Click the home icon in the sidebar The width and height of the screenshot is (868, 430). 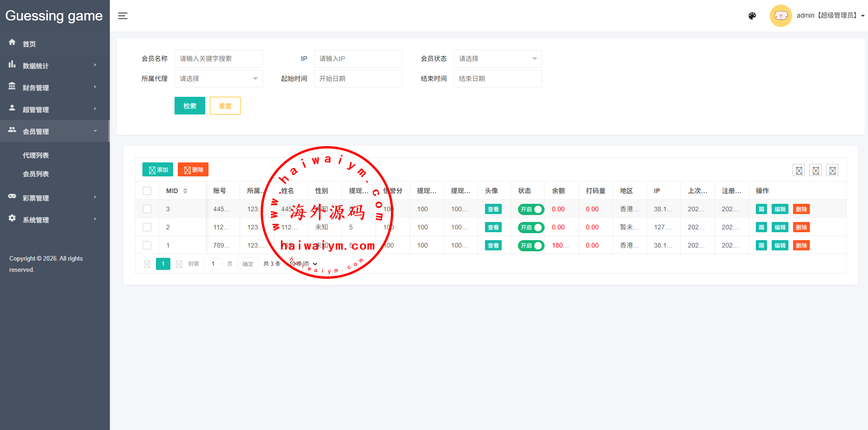tap(12, 42)
